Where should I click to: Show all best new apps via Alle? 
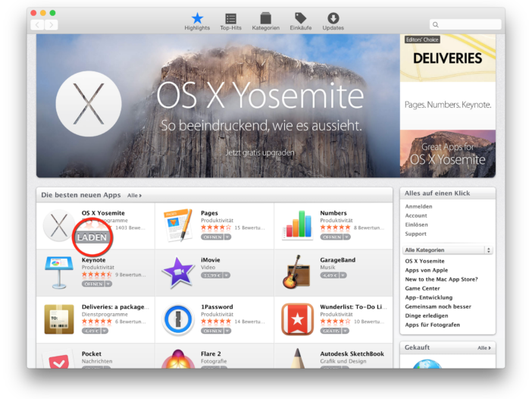(134, 196)
